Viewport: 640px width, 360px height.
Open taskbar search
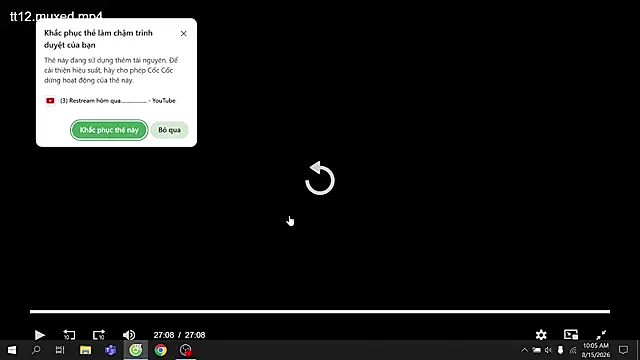pyautogui.click(x=36, y=350)
